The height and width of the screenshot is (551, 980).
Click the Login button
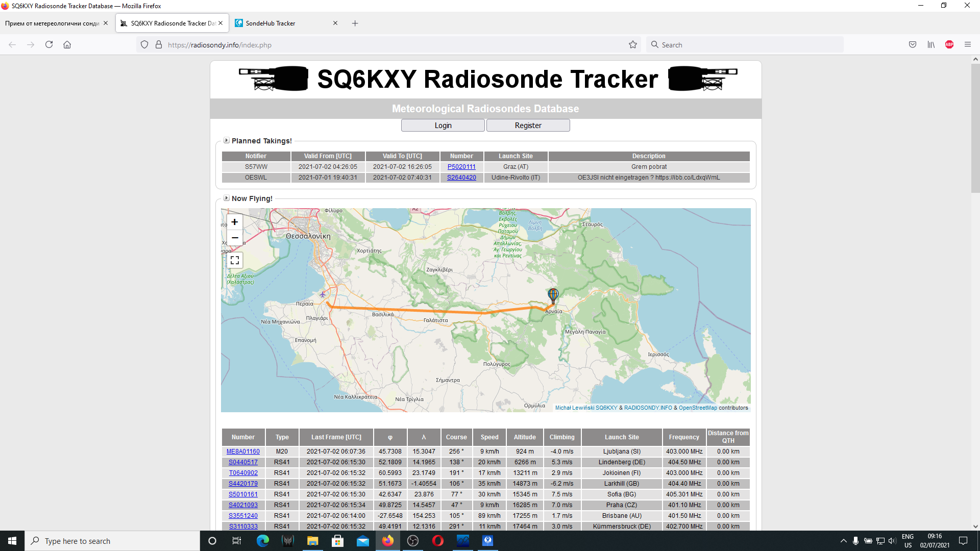pos(443,125)
